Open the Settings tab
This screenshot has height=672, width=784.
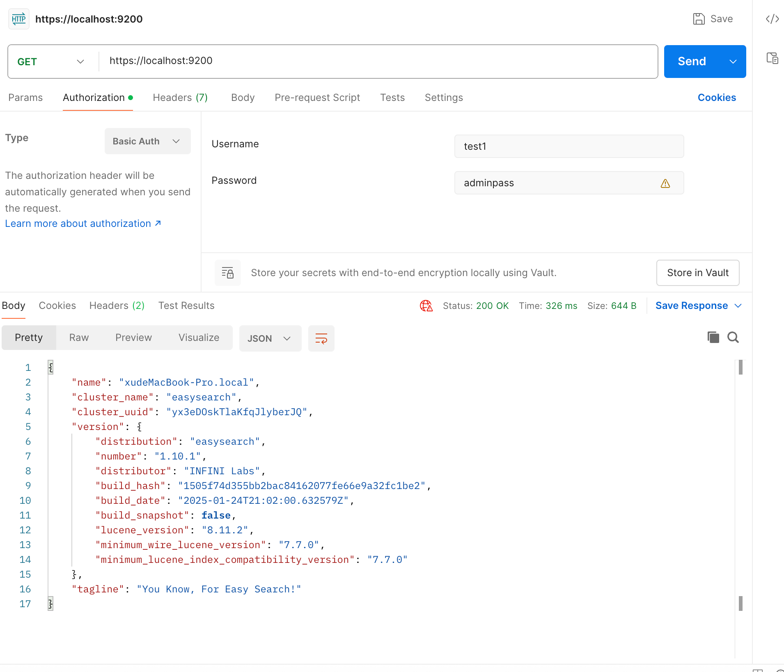[444, 98]
